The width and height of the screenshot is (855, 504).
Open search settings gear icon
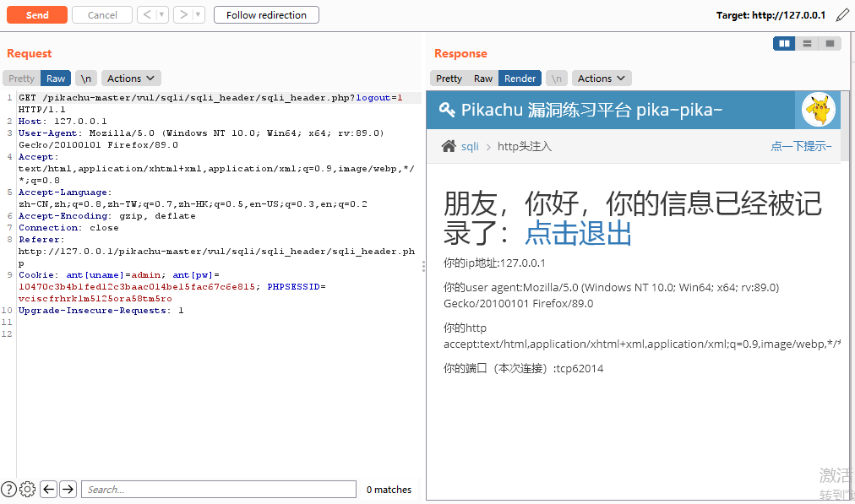tap(27, 490)
